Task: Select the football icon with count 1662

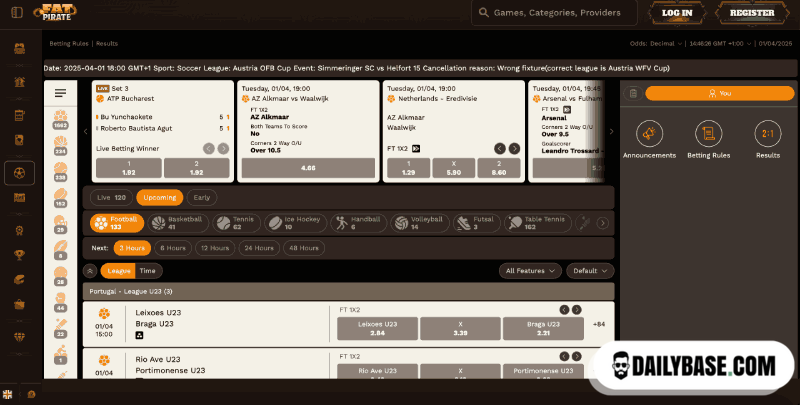Action: [61, 119]
